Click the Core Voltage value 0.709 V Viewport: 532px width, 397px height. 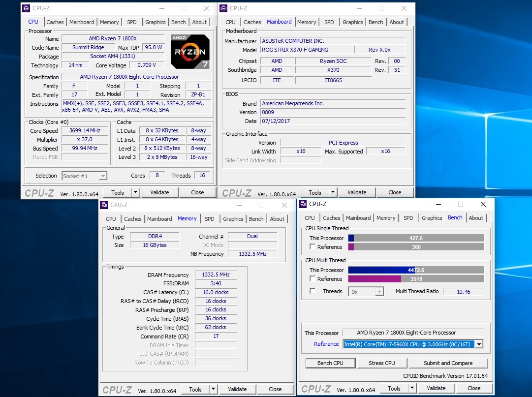tap(147, 65)
